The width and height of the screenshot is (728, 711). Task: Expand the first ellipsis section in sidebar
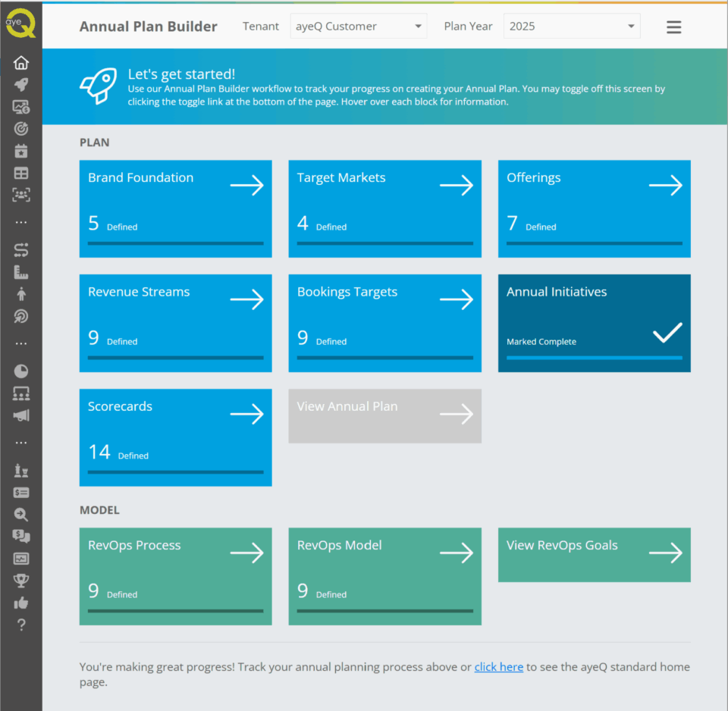coord(21,222)
